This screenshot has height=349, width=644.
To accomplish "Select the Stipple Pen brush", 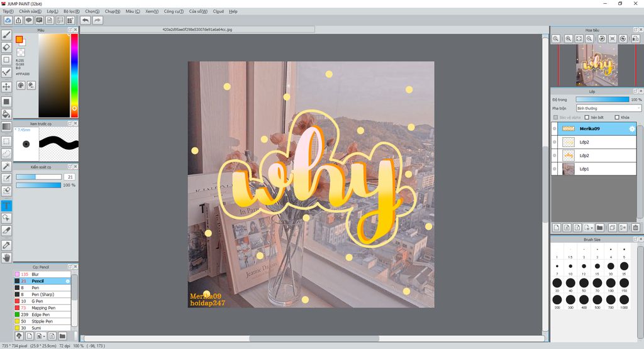I will tap(42, 321).
